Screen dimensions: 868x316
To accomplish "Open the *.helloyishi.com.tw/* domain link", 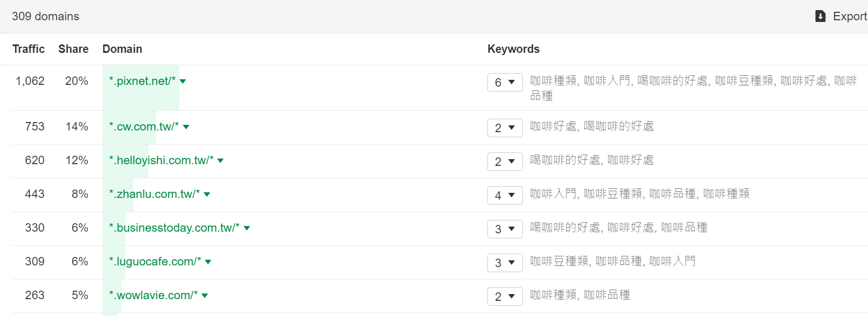I will [x=161, y=160].
